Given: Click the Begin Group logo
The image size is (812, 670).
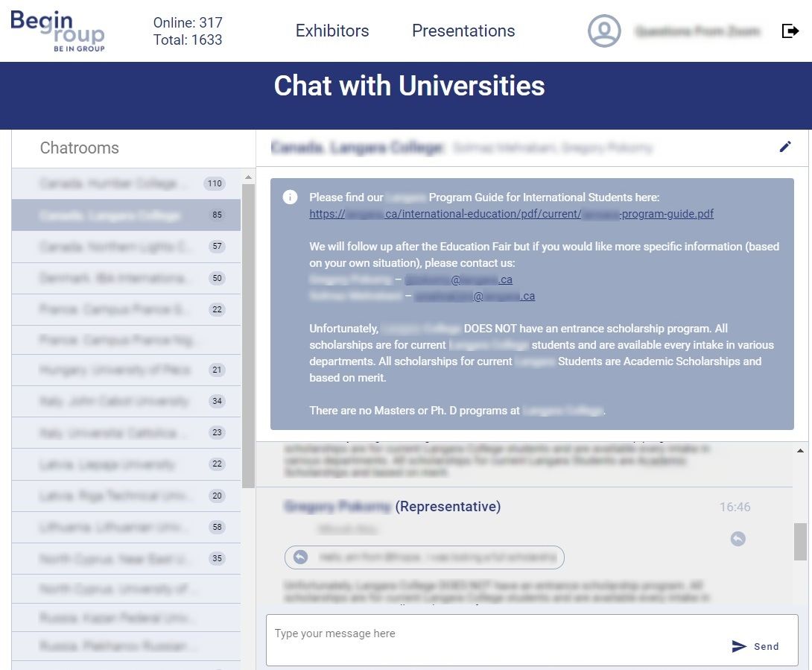Looking at the screenshot, I should [57, 31].
